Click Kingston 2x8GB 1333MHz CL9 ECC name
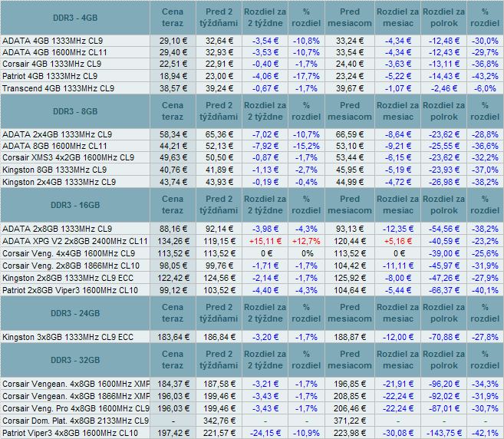Image resolution: width=504 pixels, height=439 pixels. [x=68, y=278]
